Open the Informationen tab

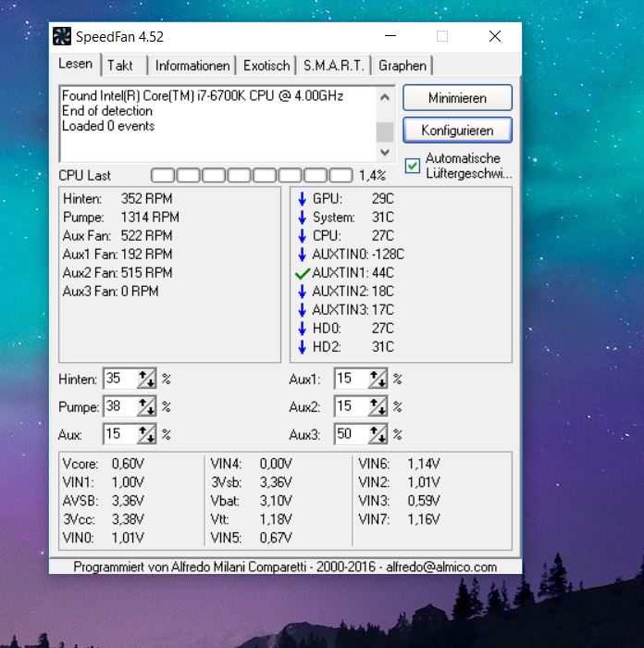pyautogui.click(x=192, y=66)
